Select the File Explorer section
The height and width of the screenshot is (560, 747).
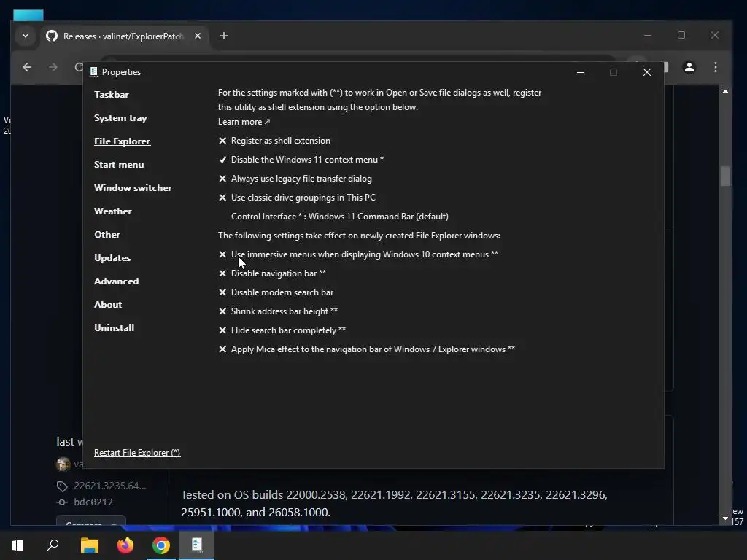[122, 141]
